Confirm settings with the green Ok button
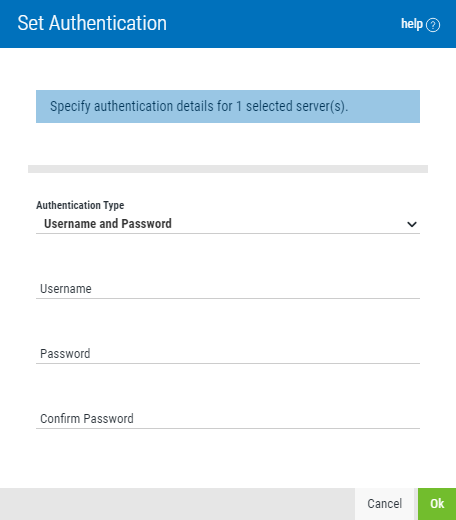 tap(437, 504)
